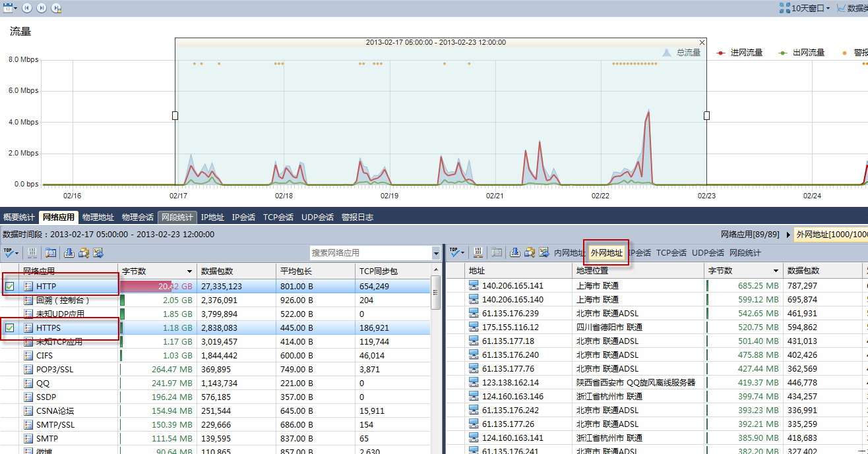The image size is (868, 454).
Task: Uncheck the HTTPS application checkbox
Action: pos(10,327)
